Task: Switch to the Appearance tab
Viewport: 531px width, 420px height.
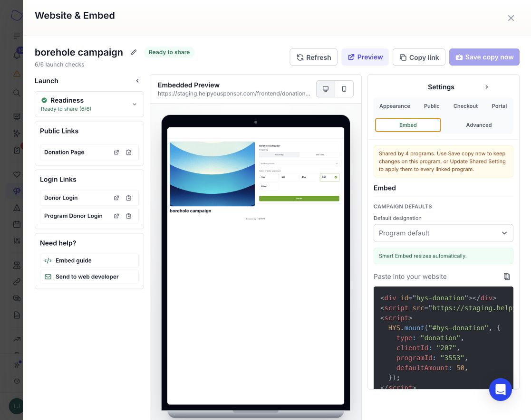Action: click(395, 106)
